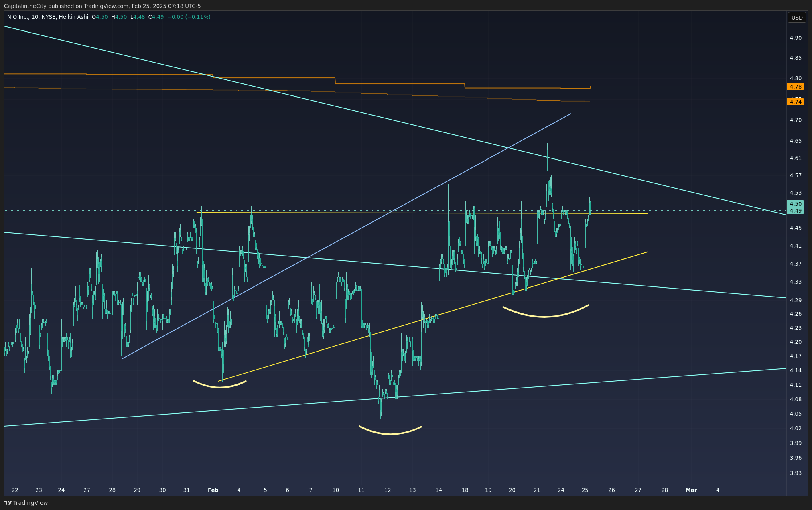Click the −0.00 (−0.11%) change value

(x=189, y=17)
